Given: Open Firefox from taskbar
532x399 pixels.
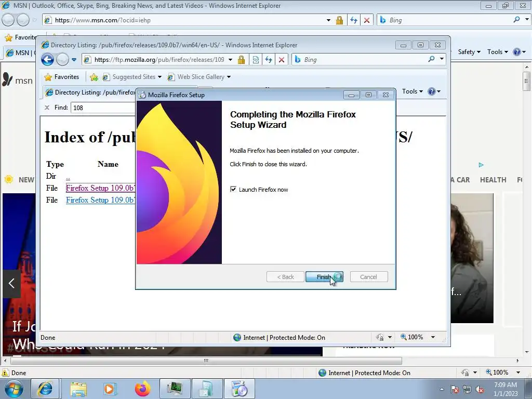Looking at the screenshot, I should click(x=142, y=389).
